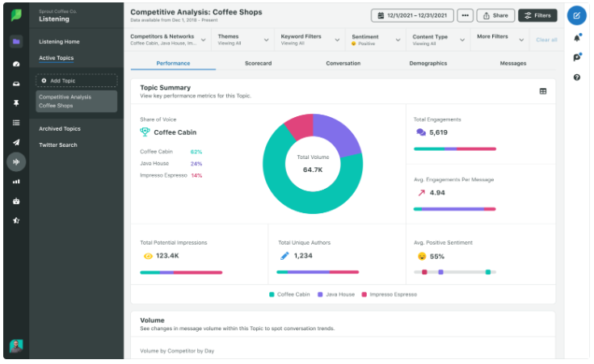Open the folder icon in left sidebar
This screenshot has height=364, width=594.
pos(16,42)
